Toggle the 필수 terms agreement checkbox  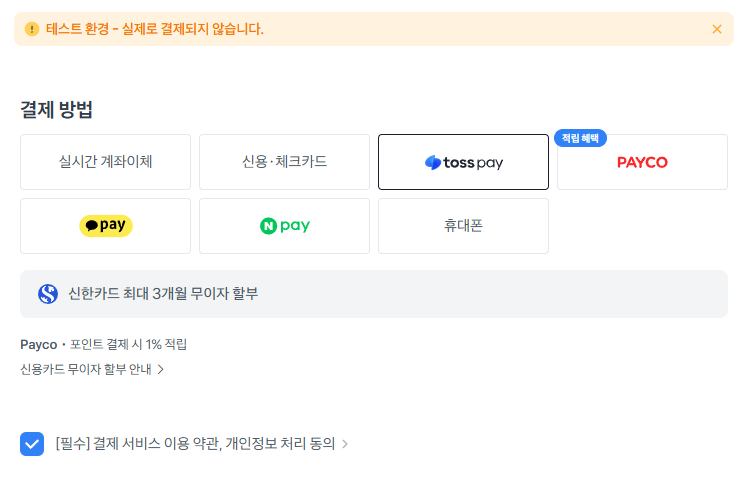click(x=32, y=443)
